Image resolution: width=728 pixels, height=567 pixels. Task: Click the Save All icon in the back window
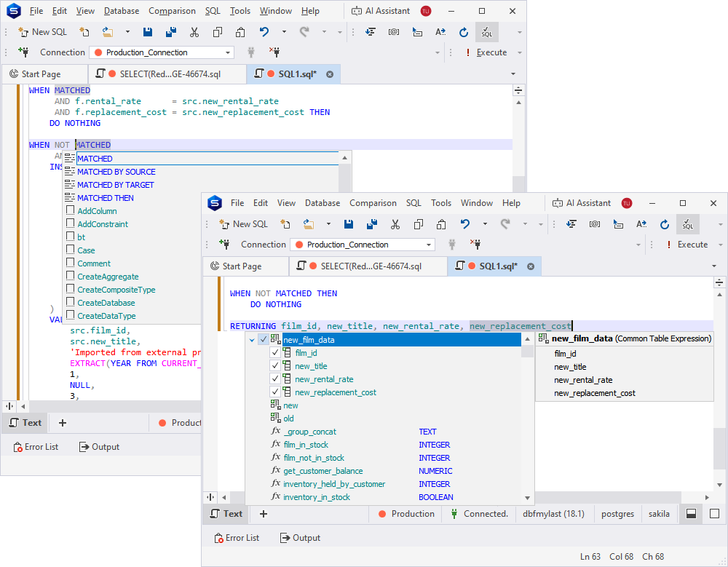pyautogui.click(x=171, y=32)
